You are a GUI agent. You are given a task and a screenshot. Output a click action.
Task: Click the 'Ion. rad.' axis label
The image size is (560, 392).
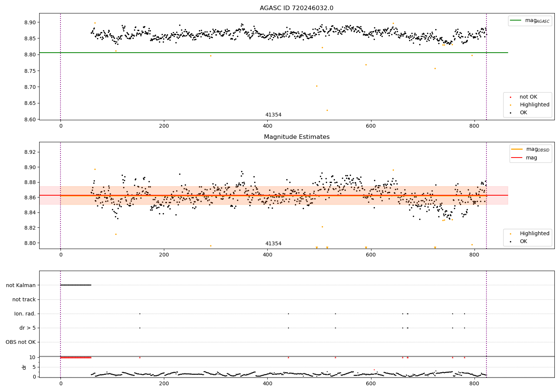pos(25,314)
